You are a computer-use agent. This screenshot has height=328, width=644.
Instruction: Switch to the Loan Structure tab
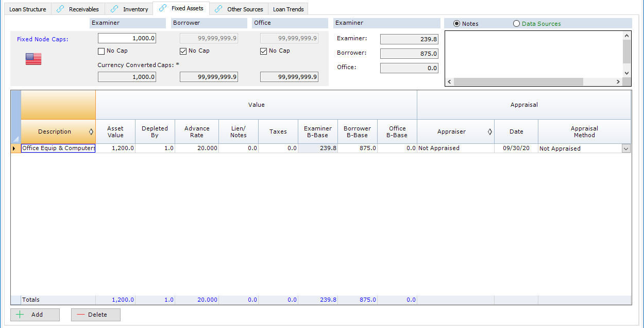click(x=27, y=9)
